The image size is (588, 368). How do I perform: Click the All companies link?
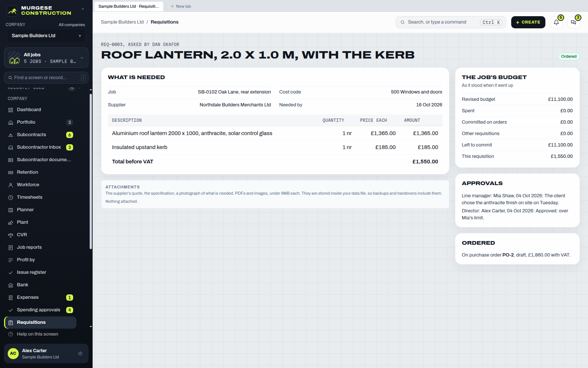[72, 25]
